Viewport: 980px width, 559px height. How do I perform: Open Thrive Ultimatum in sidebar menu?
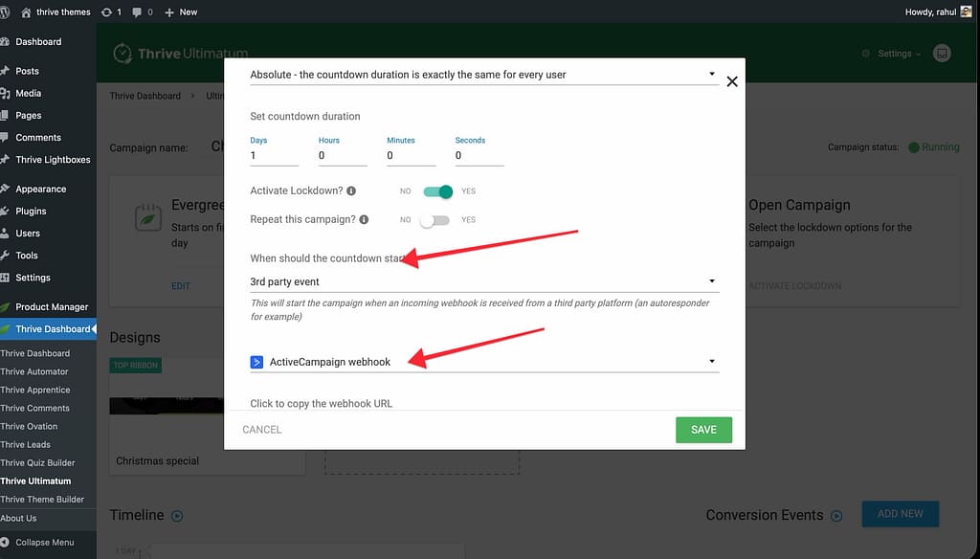coord(35,481)
